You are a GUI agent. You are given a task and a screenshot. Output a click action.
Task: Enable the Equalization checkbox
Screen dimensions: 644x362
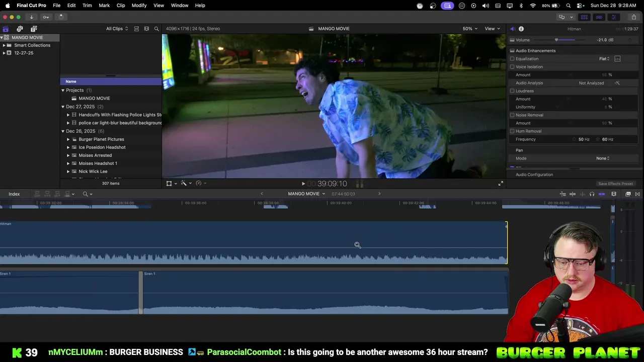pyautogui.click(x=512, y=59)
